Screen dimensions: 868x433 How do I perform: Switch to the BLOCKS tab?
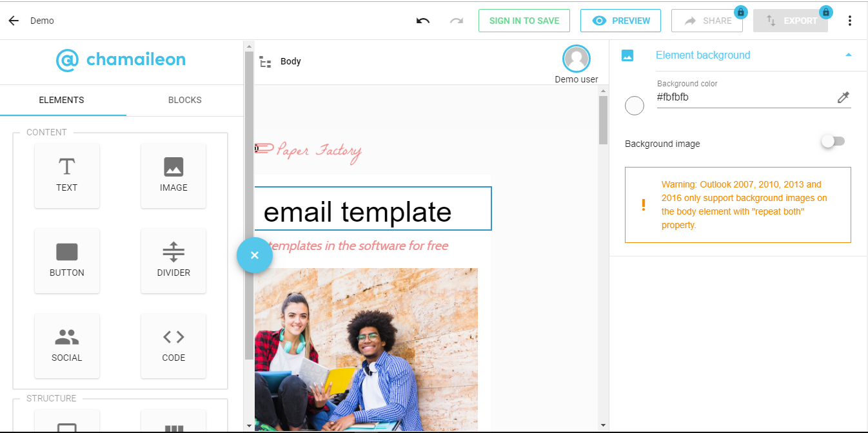coord(184,100)
